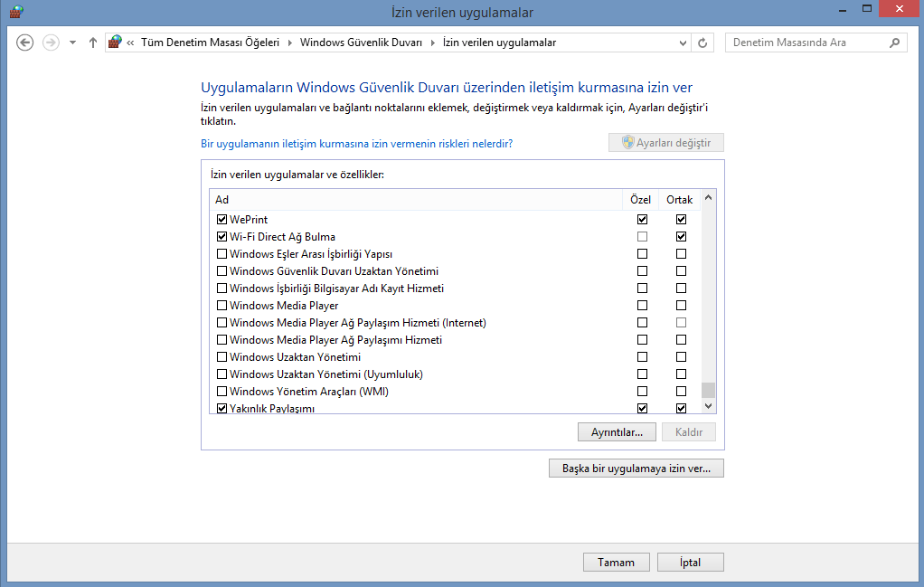Open recent locations dropdown arrow
Image resolution: width=924 pixels, height=587 pixels.
72,43
